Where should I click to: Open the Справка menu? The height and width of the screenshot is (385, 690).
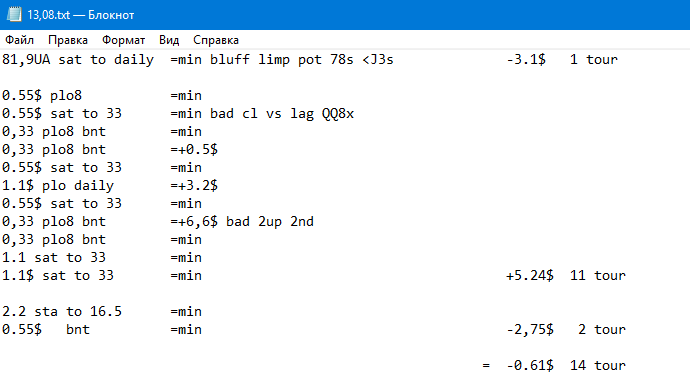point(216,40)
